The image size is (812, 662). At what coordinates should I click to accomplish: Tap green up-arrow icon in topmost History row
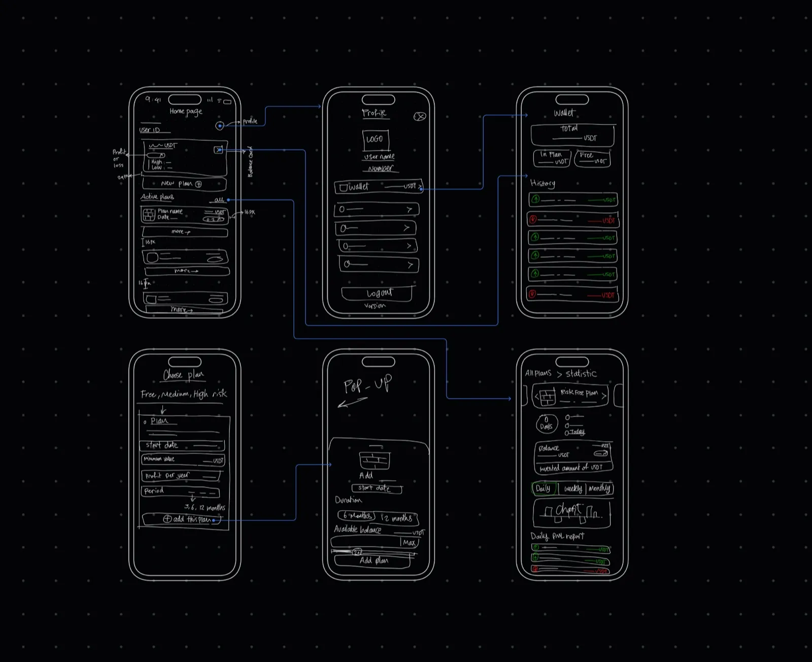coord(535,199)
